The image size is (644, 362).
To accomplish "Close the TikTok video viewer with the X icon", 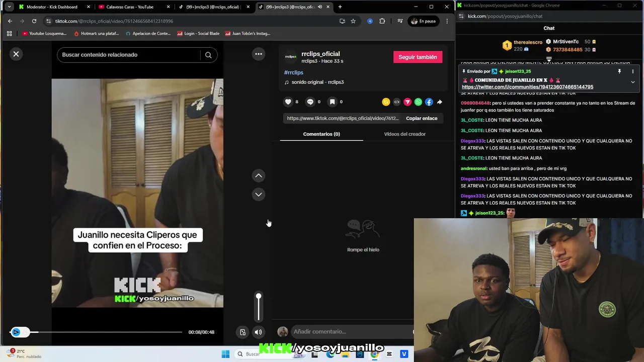I will point(16,54).
